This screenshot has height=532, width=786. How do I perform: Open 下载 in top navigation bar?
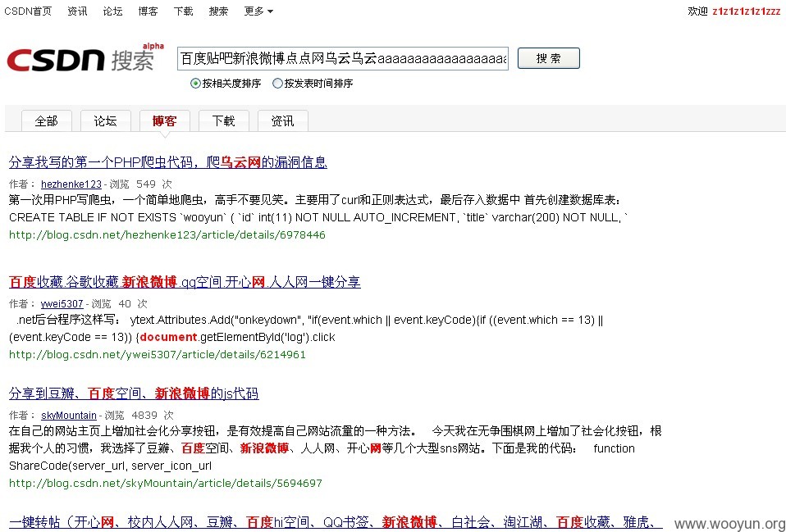183,11
